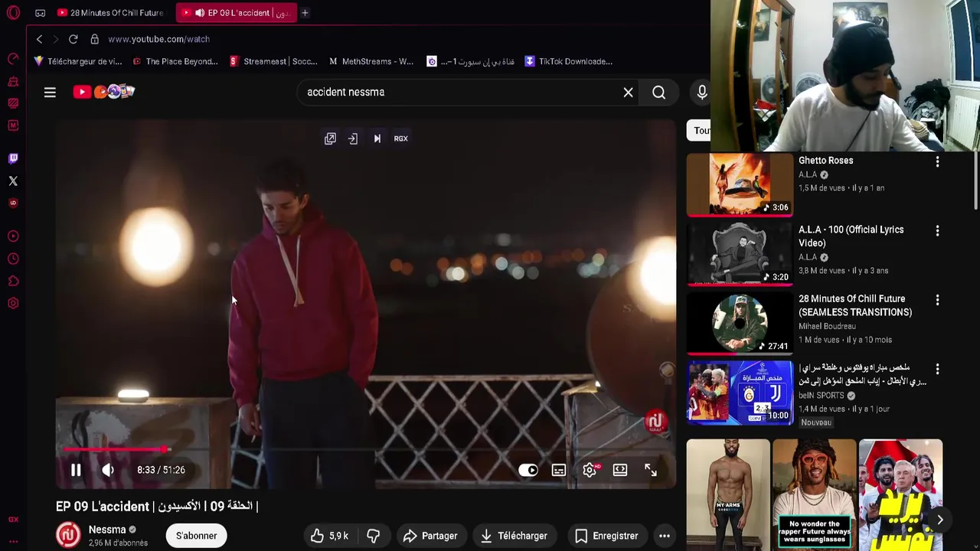Share the video via Partager
The height and width of the screenshot is (551, 980).
[x=430, y=536]
